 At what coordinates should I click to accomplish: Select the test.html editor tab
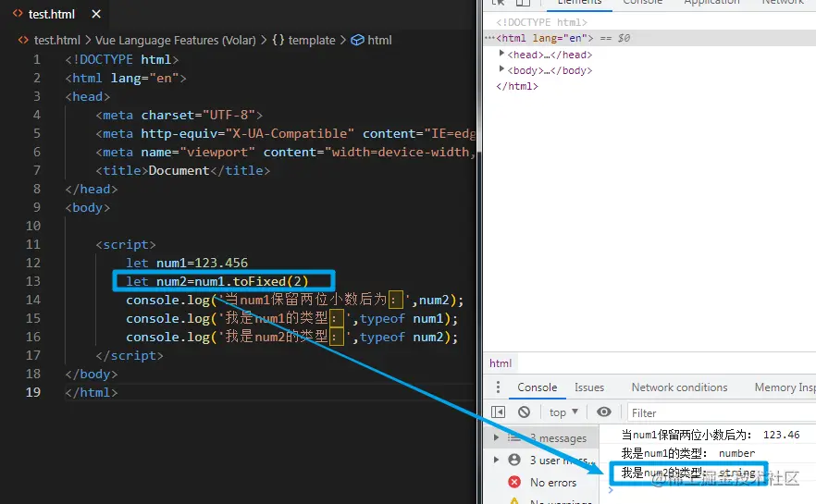pos(51,14)
